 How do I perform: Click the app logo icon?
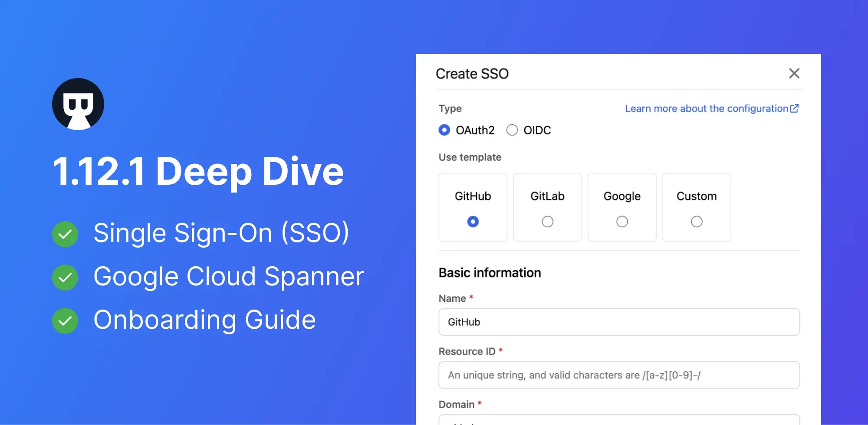click(x=78, y=104)
